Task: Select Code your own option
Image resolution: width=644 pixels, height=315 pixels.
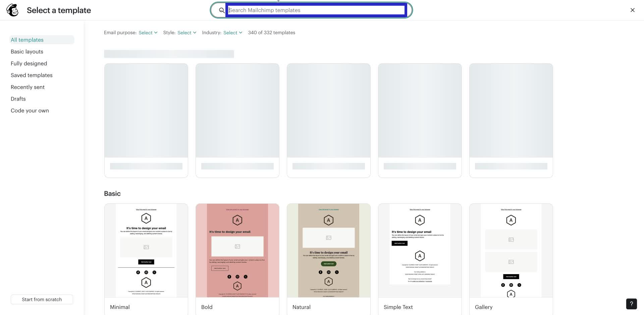Action: click(30, 110)
